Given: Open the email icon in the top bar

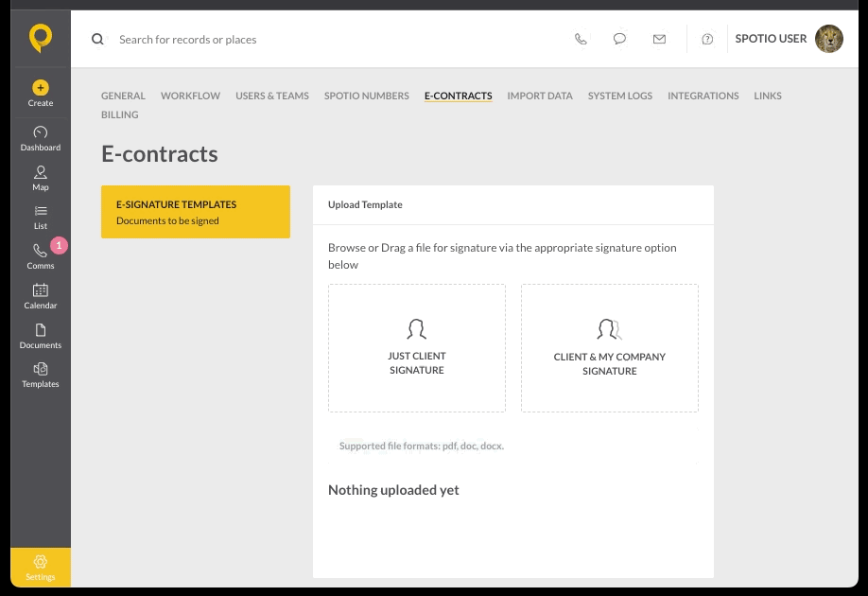Looking at the screenshot, I should click(659, 39).
